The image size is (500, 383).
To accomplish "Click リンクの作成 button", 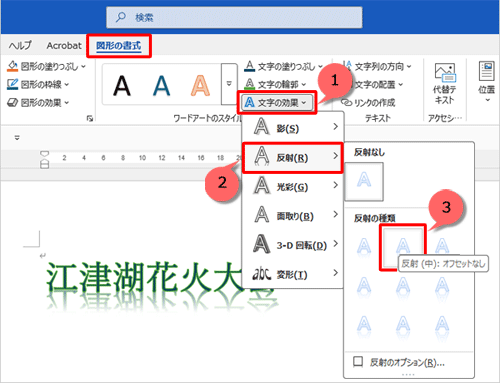I will pos(368,102).
